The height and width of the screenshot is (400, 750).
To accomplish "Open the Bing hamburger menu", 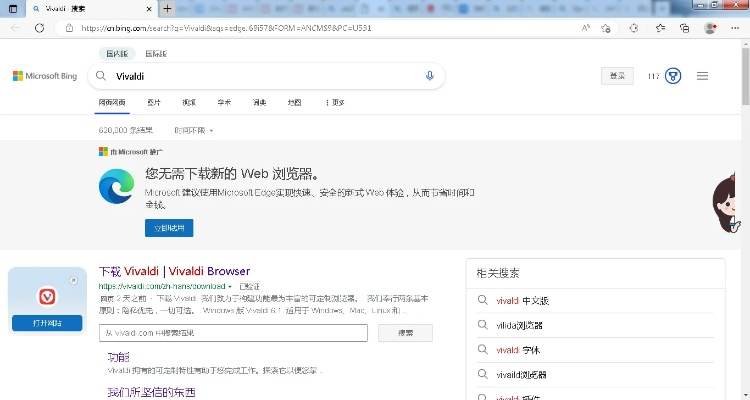I will point(702,76).
